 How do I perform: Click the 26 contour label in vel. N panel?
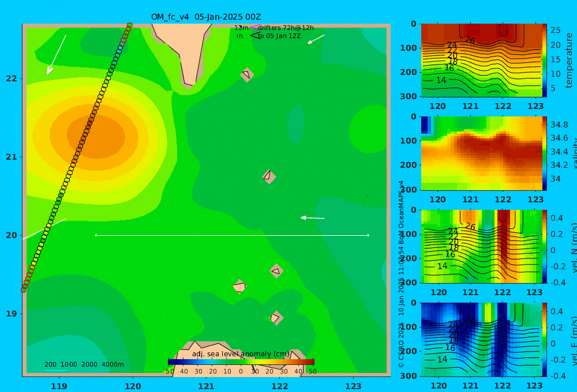471,227
